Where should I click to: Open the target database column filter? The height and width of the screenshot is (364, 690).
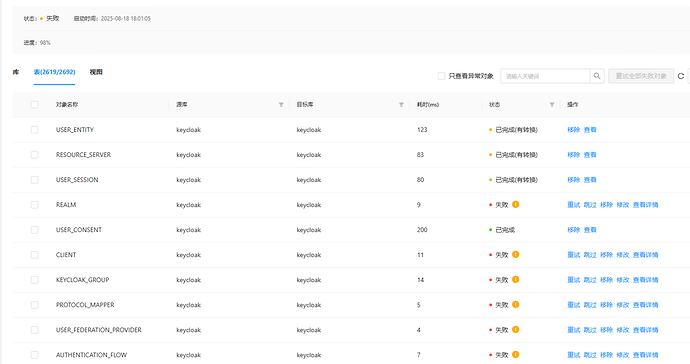coord(401,105)
